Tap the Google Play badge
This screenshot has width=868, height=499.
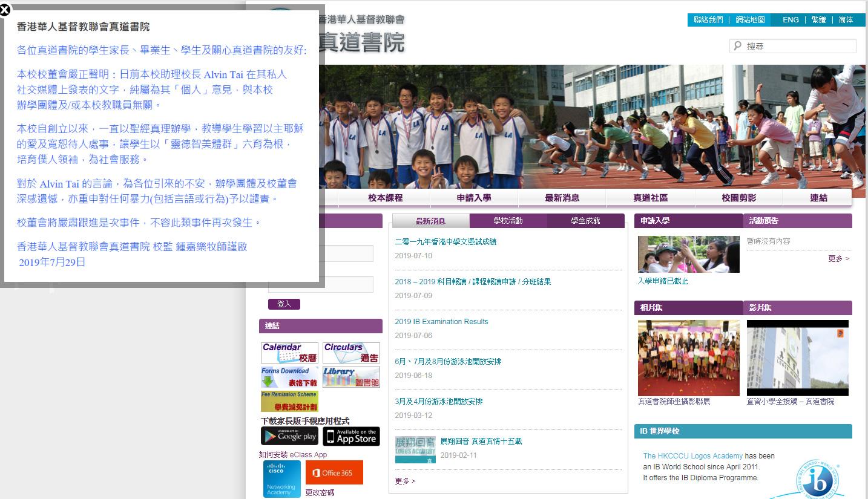coord(289,436)
